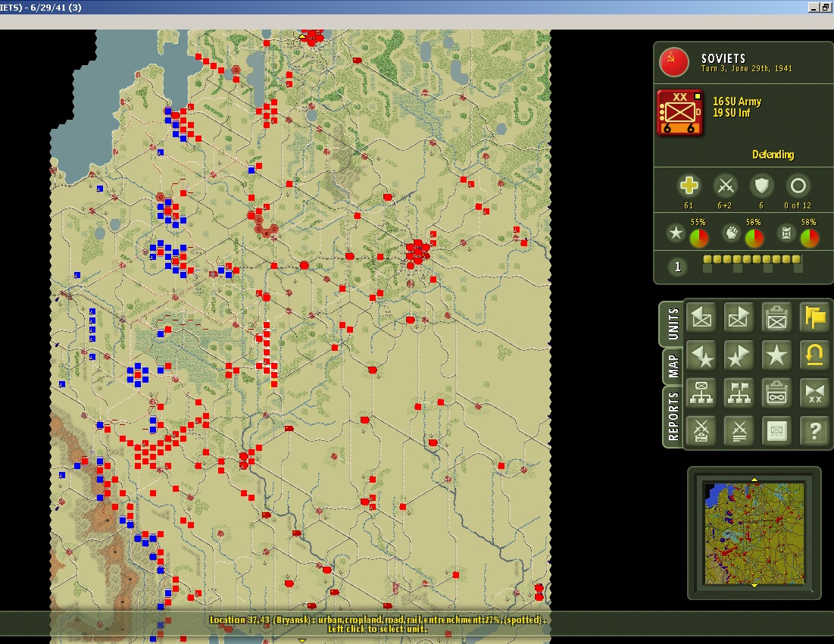Switch to the REPORTS tab
Viewport: 834px width, 644px height.
pos(673,416)
